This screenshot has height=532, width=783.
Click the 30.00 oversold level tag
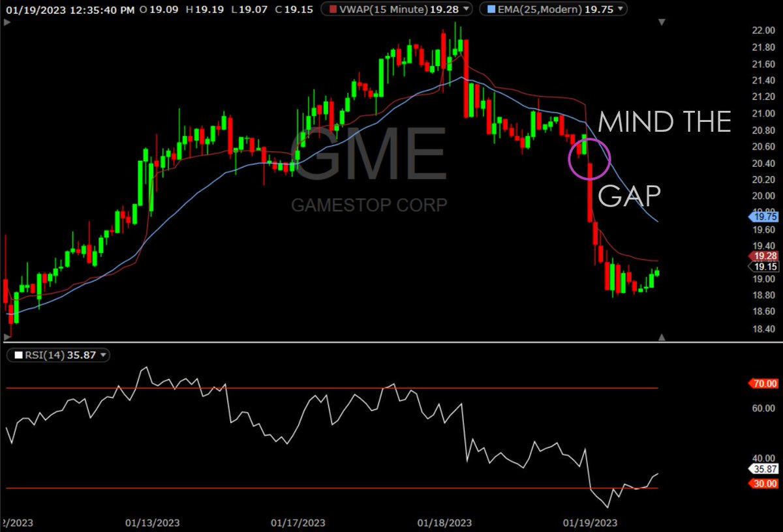pyautogui.click(x=762, y=484)
